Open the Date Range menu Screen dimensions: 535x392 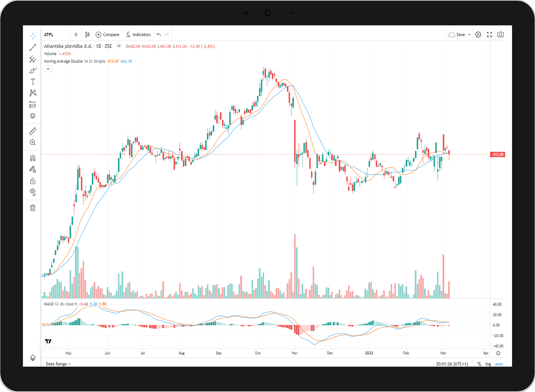click(58, 364)
